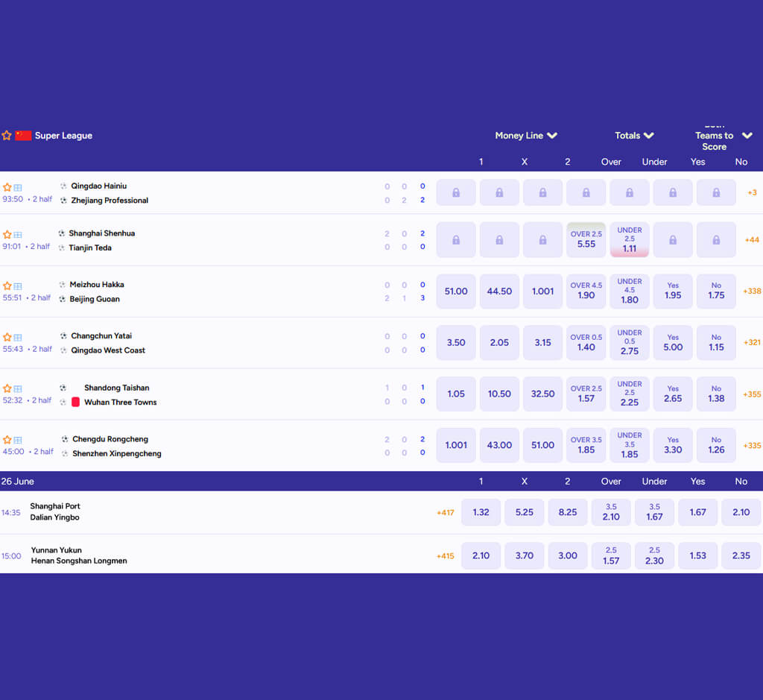The image size is (763, 700).
Task: Bet on Shandong Taishan win at 1.05
Action: [x=456, y=394]
